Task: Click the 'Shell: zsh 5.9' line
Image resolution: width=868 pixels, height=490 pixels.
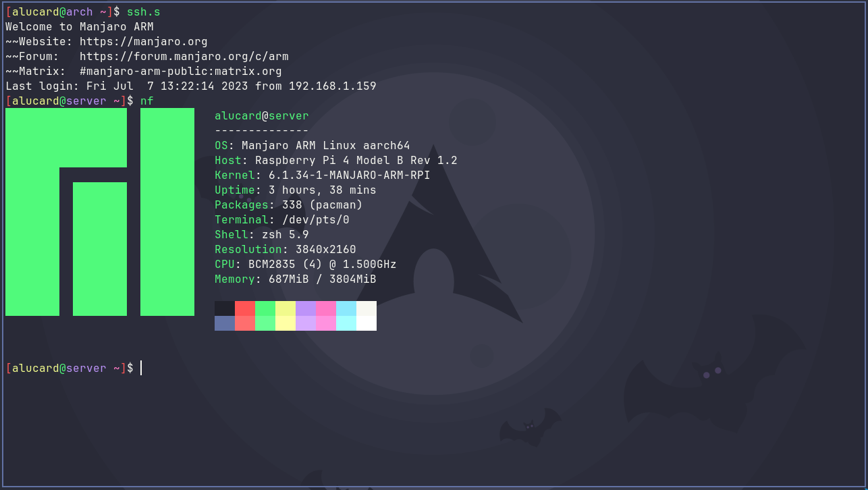Action: pos(262,235)
